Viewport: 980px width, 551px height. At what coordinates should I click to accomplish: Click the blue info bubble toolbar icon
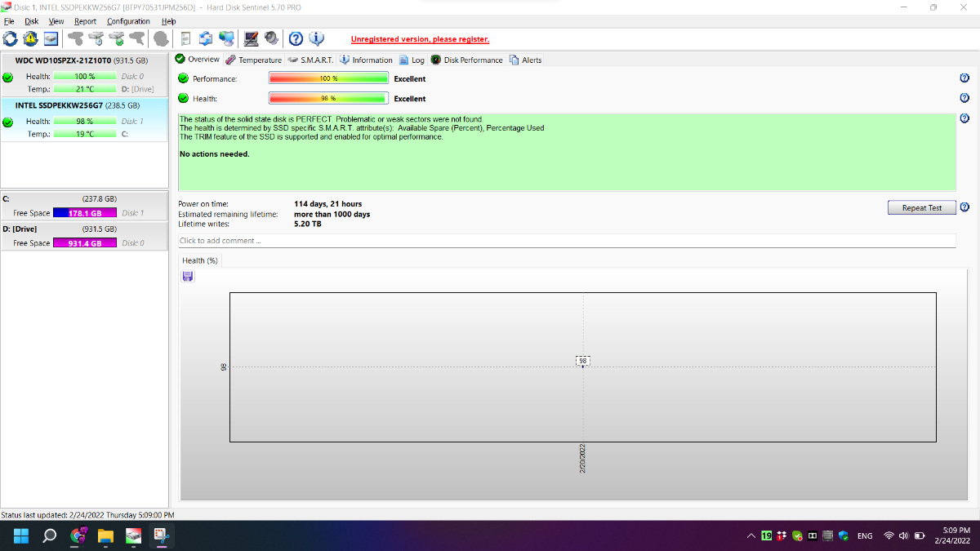[x=317, y=38]
